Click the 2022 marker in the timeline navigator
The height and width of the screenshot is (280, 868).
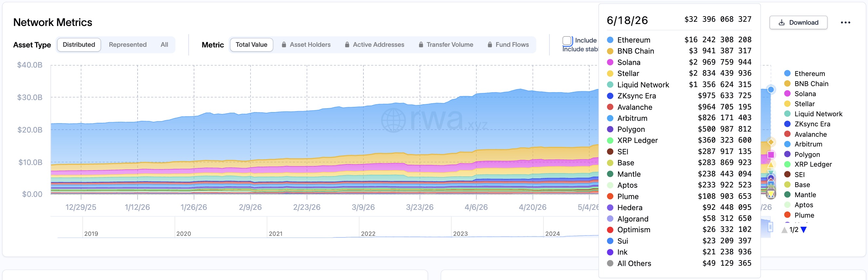[368, 234]
